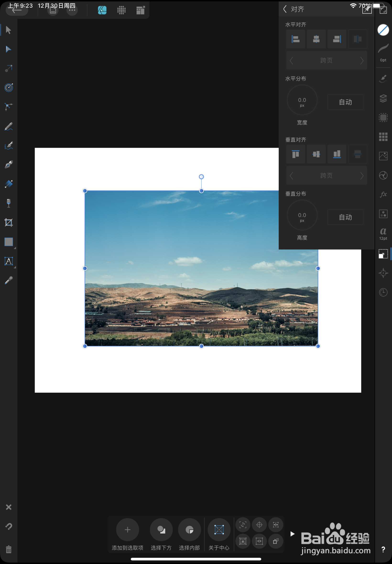This screenshot has height=564, width=392.
Task: Expand context toolbar with play arrow
Action: pyautogui.click(x=292, y=534)
